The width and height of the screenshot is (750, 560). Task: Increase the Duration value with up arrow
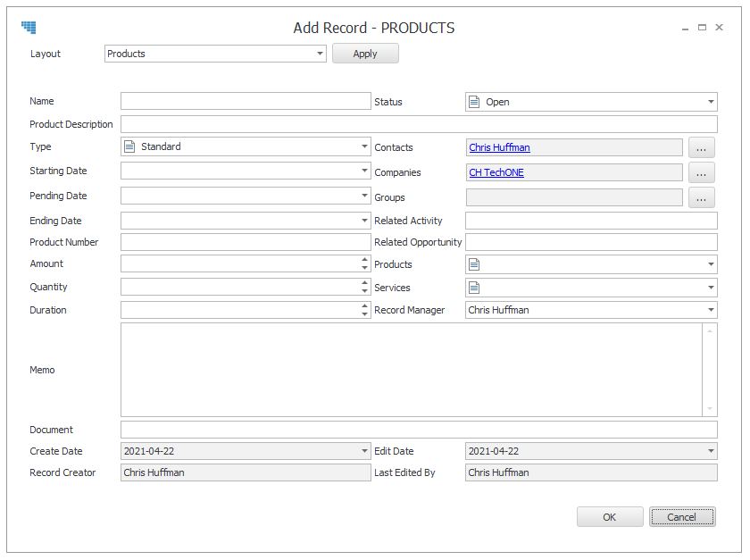click(x=364, y=305)
